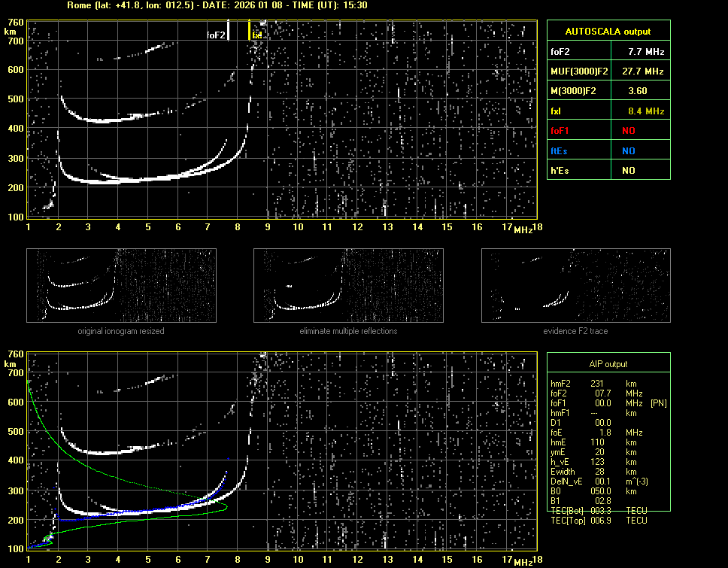This screenshot has height=568, width=728.
Task: Select the h'Es row NO value
Action: tap(628, 171)
